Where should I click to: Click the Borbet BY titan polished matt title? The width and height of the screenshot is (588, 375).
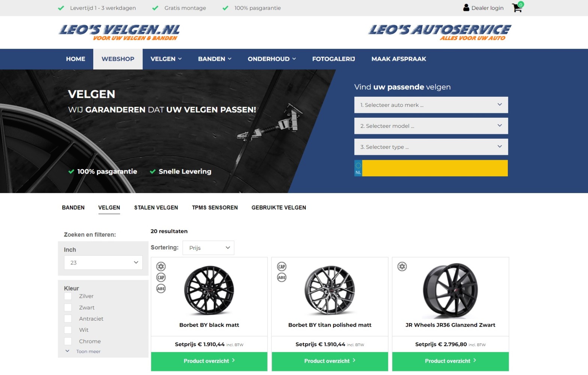(x=330, y=325)
